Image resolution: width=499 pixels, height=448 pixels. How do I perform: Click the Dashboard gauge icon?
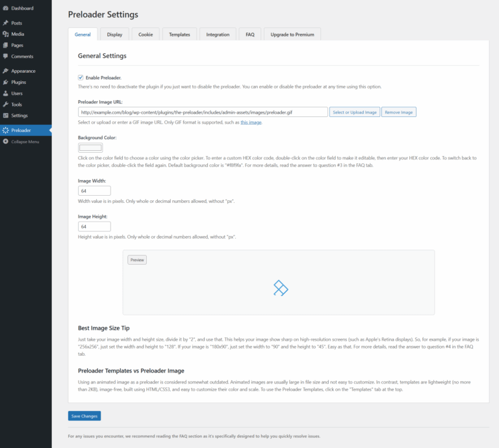point(5,8)
